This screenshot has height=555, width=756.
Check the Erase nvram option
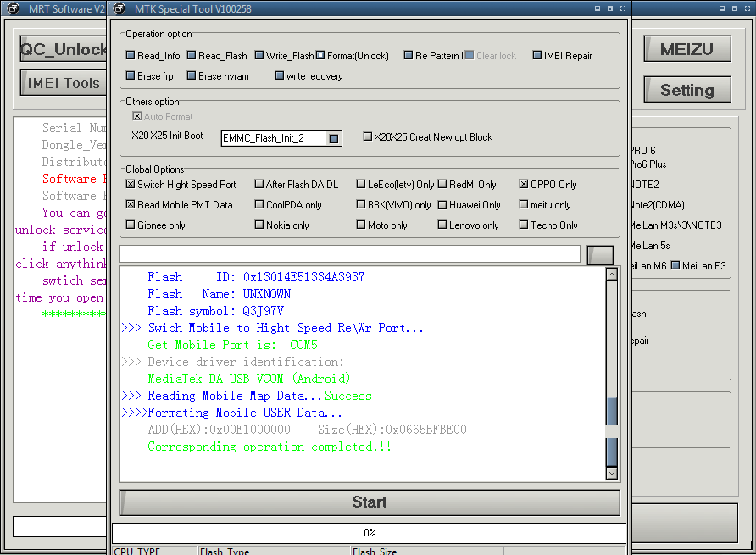tap(192, 75)
